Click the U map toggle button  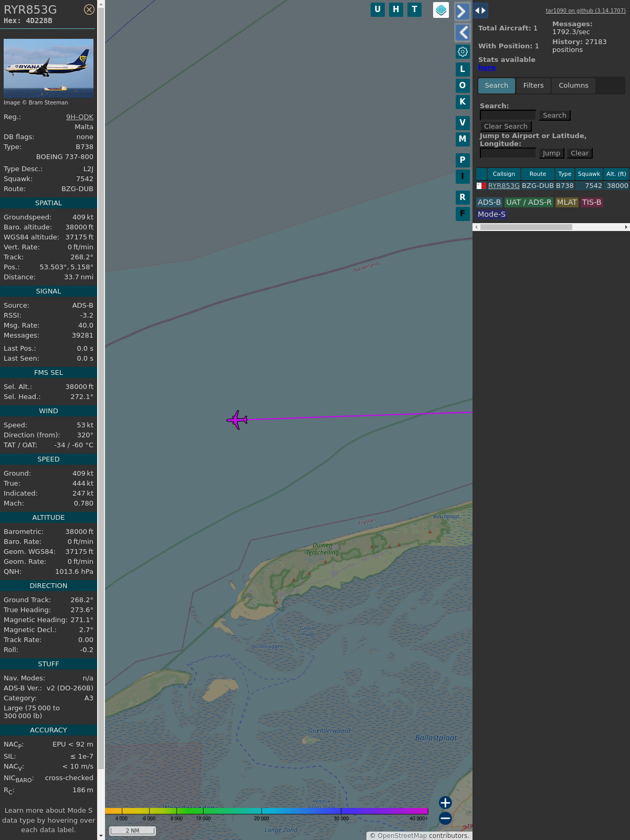click(x=377, y=9)
